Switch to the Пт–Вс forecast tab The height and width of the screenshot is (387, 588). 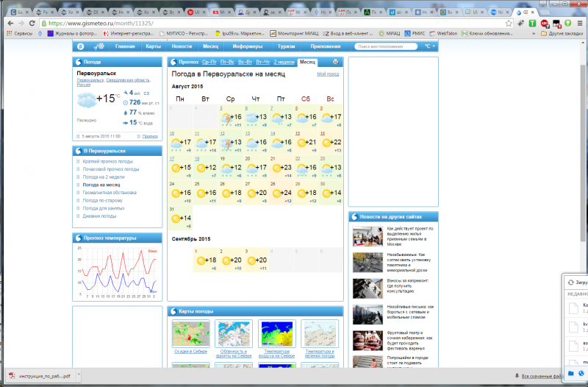(x=227, y=62)
